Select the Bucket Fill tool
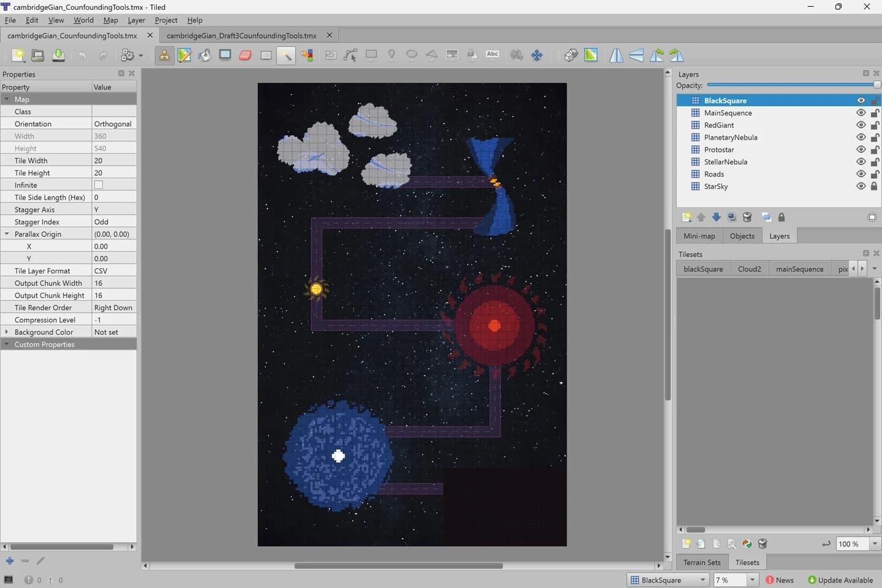 tap(205, 55)
